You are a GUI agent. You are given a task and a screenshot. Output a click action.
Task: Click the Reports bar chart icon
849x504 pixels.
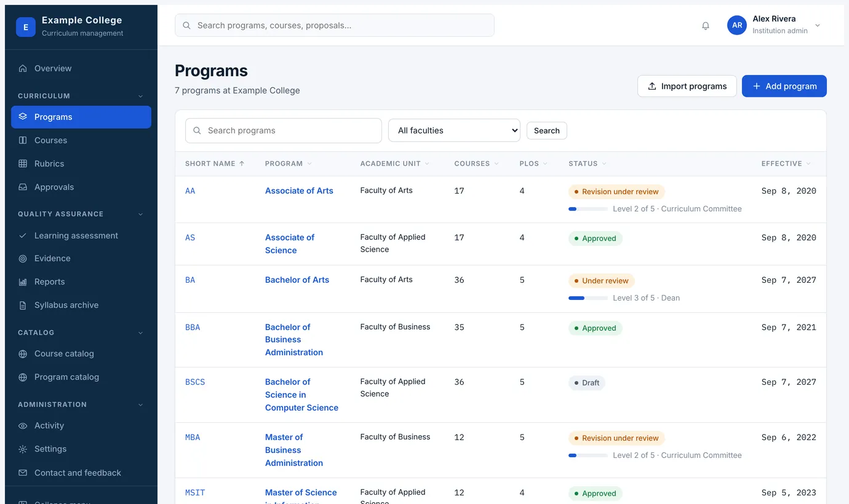coord(23,282)
